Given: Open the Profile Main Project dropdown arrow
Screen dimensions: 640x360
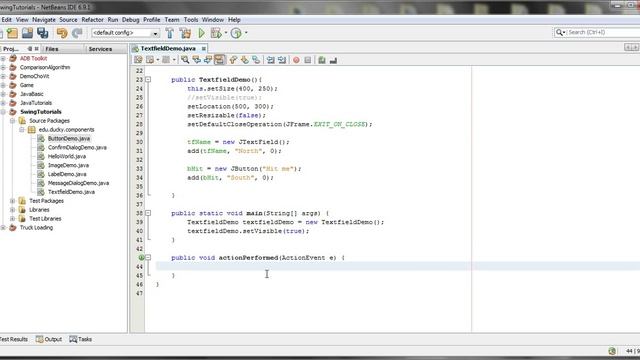Looking at the screenshot, I should pos(246,33).
